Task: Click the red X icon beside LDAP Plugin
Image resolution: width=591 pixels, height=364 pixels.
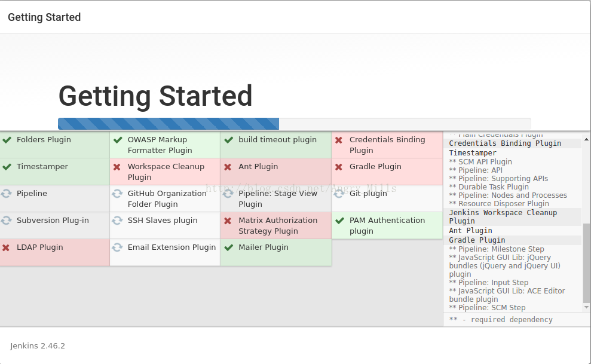Action: point(6,247)
